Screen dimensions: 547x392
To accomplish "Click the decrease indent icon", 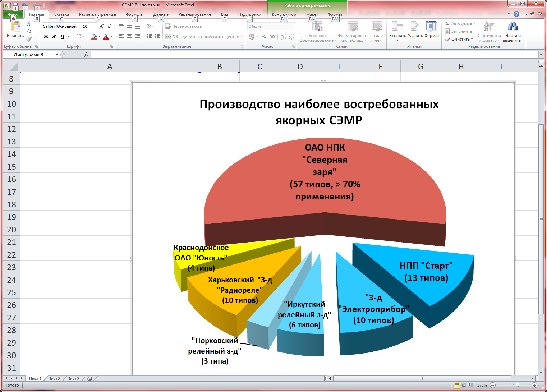I will click(x=149, y=37).
